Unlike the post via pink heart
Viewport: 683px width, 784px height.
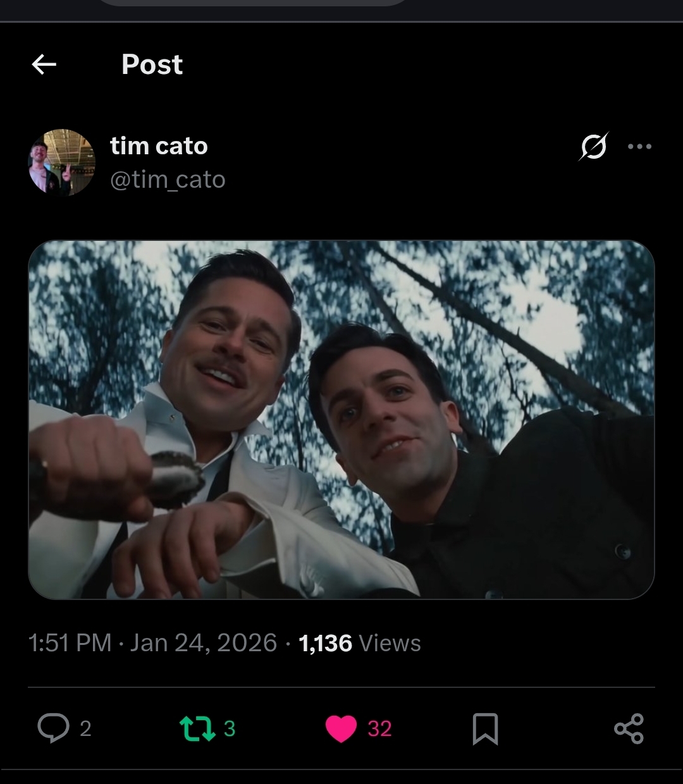click(x=341, y=728)
